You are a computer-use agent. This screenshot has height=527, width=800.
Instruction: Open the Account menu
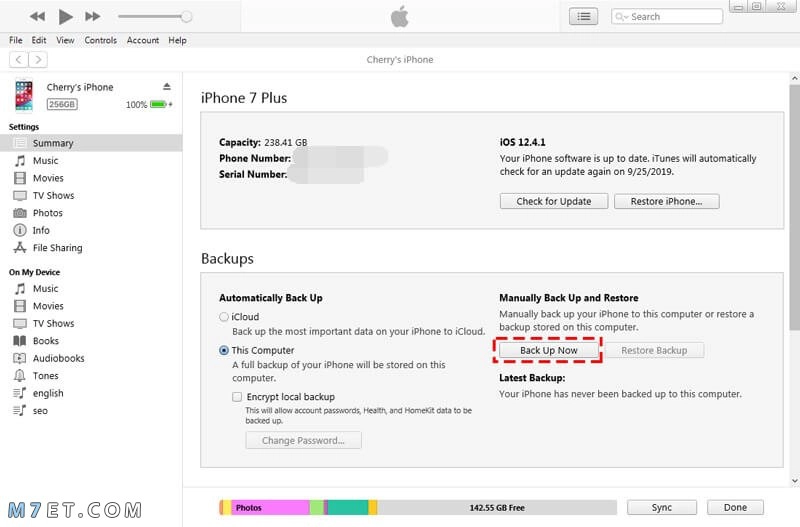[143, 40]
